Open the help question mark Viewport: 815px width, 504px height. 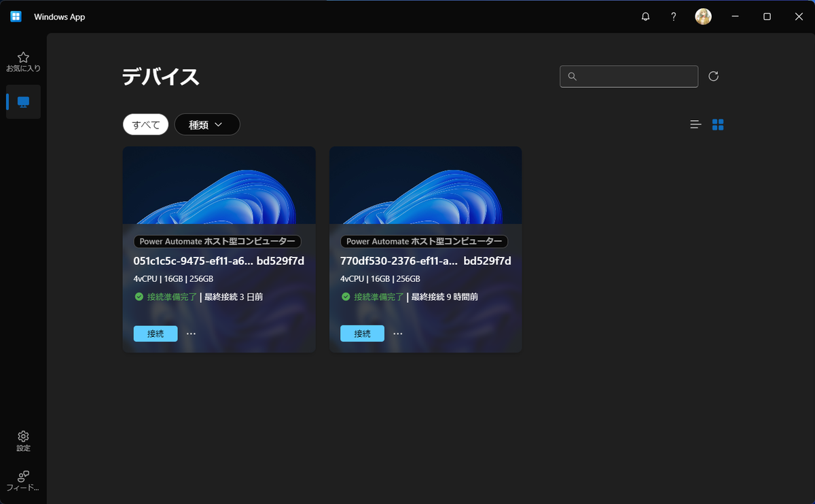point(673,17)
